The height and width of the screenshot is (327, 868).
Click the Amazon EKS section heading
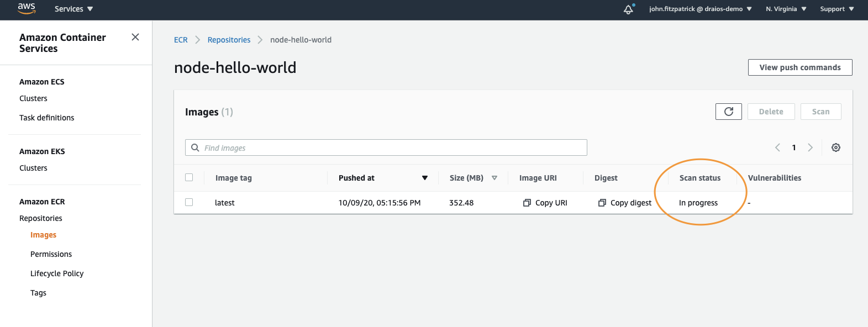[x=42, y=151]
